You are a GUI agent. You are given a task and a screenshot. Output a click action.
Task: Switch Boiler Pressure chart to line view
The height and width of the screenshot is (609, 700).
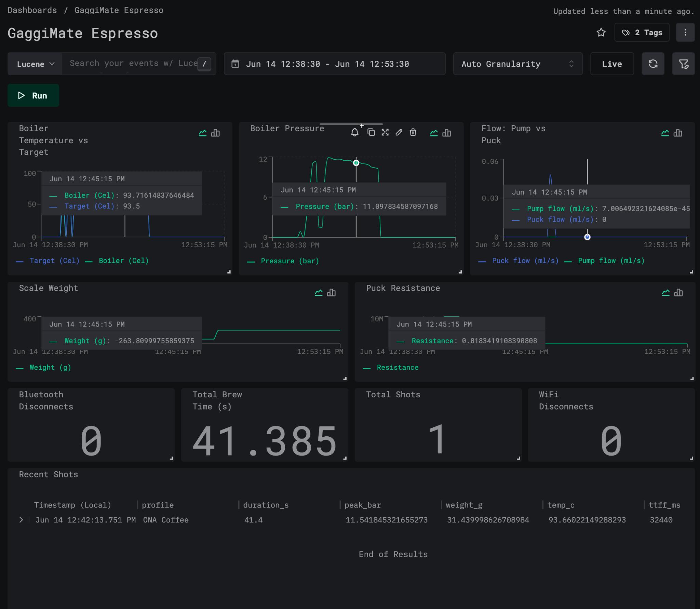pos(434,133)
